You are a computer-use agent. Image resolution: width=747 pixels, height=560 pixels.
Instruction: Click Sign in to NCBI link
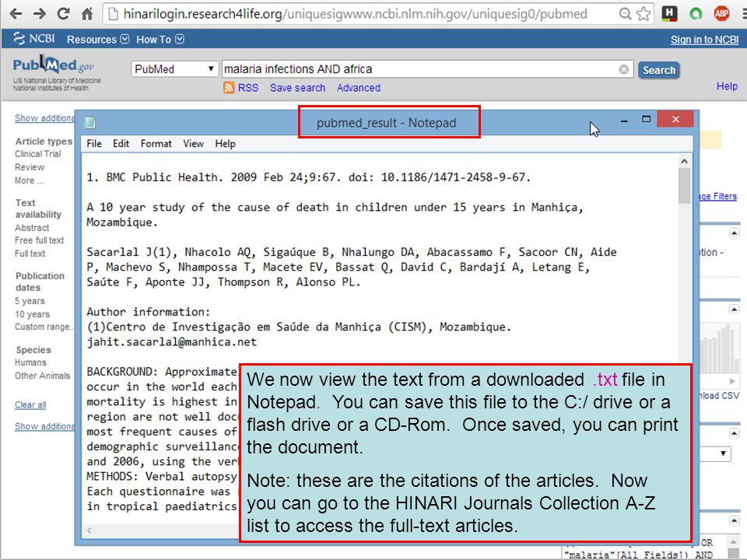click(x=704, y=40)
